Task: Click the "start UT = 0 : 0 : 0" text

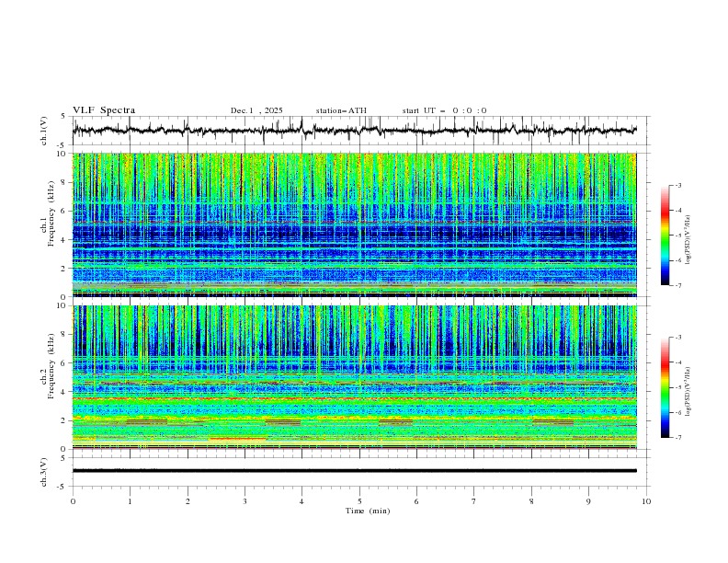Action: 444,110
